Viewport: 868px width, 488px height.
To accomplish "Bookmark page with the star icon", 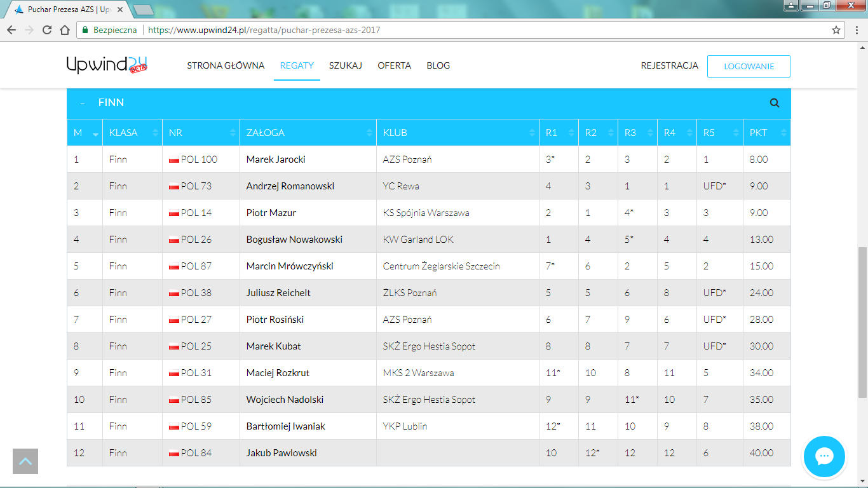I will [836, 30].
